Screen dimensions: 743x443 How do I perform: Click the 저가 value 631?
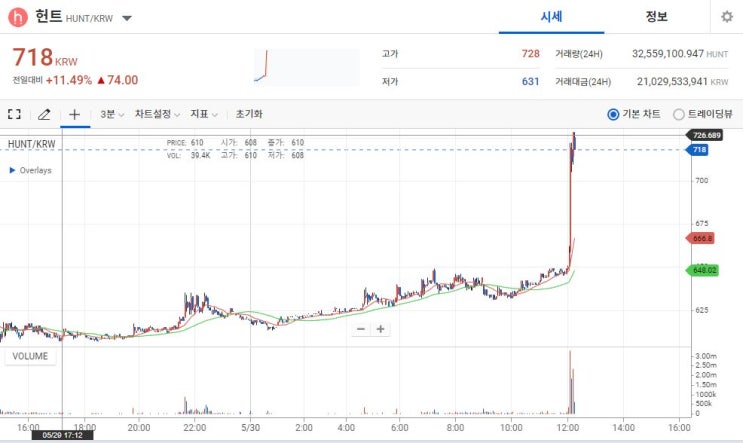[x=530, y=81]
